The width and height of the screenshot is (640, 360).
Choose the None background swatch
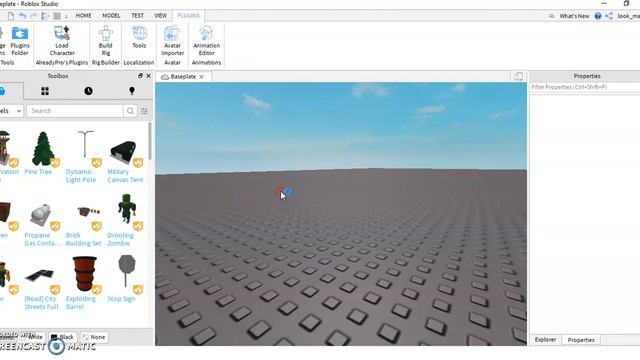click(94, 337)
